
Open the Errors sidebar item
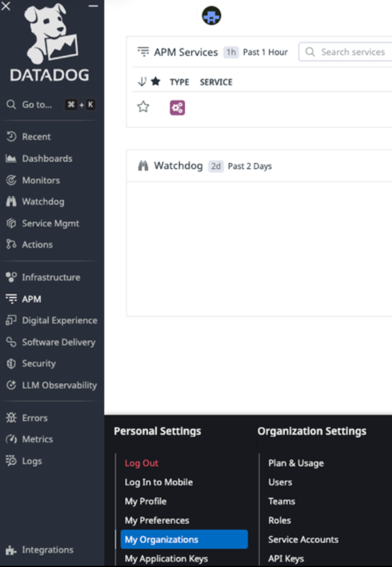click(35, 418)
